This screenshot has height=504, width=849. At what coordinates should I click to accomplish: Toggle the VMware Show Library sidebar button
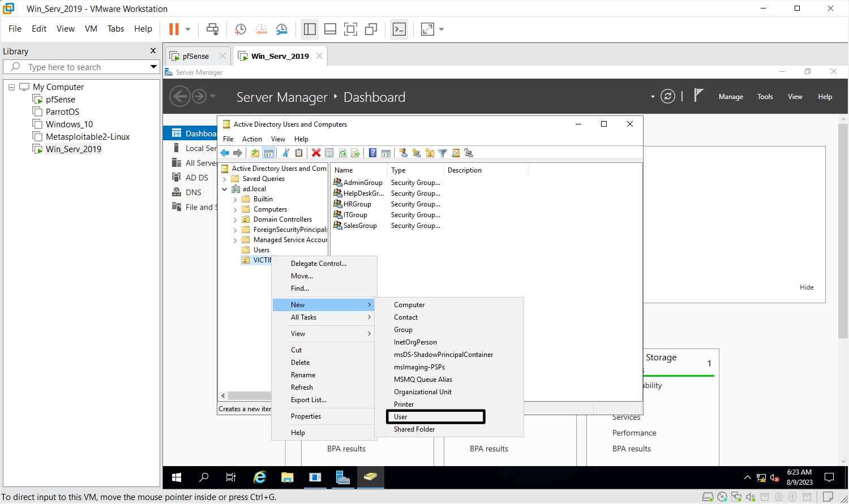pos(310,29)
